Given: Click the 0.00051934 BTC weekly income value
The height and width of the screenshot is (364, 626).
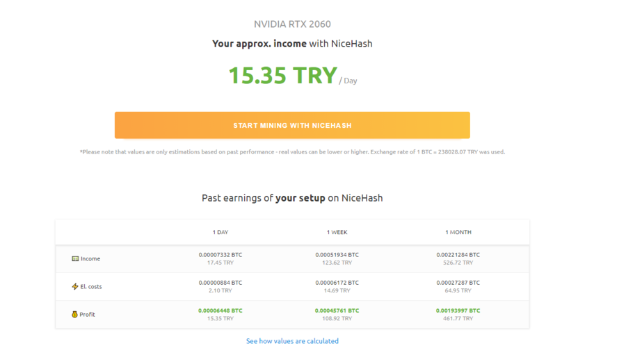Looking at the screenshot, I should coord(337,255).
